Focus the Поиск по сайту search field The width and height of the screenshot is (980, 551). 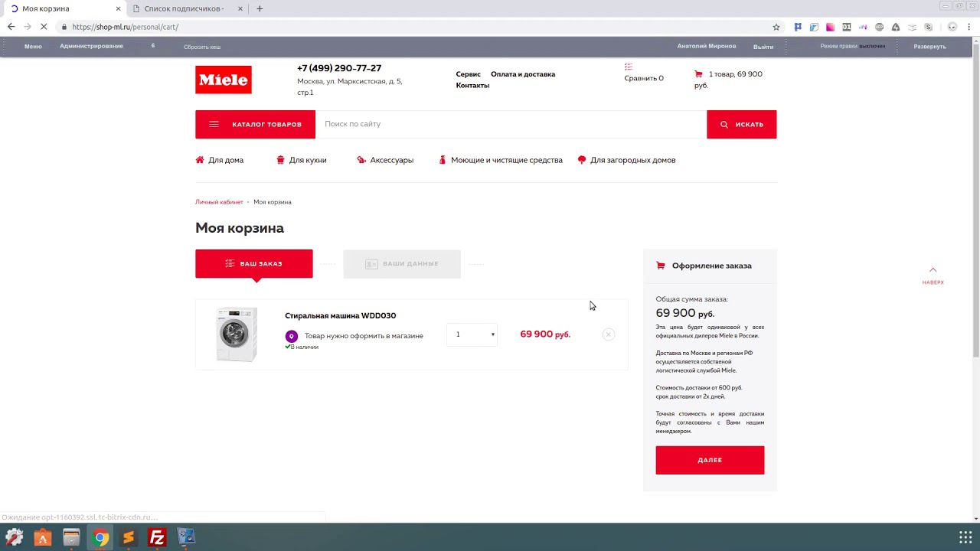[x=511, y=125]
